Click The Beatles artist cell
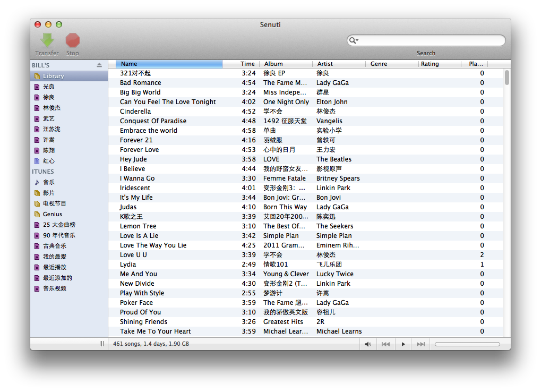 (x=334, y=159)
